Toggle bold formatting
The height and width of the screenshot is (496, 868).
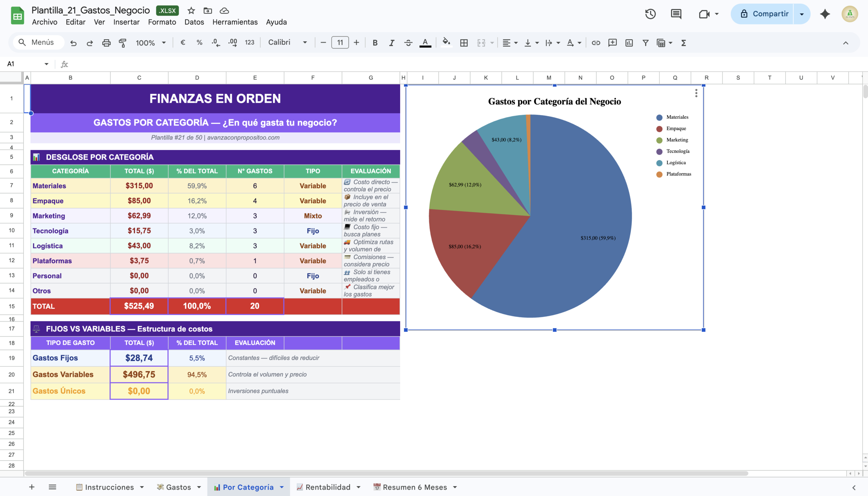click(x=375, y=43)
